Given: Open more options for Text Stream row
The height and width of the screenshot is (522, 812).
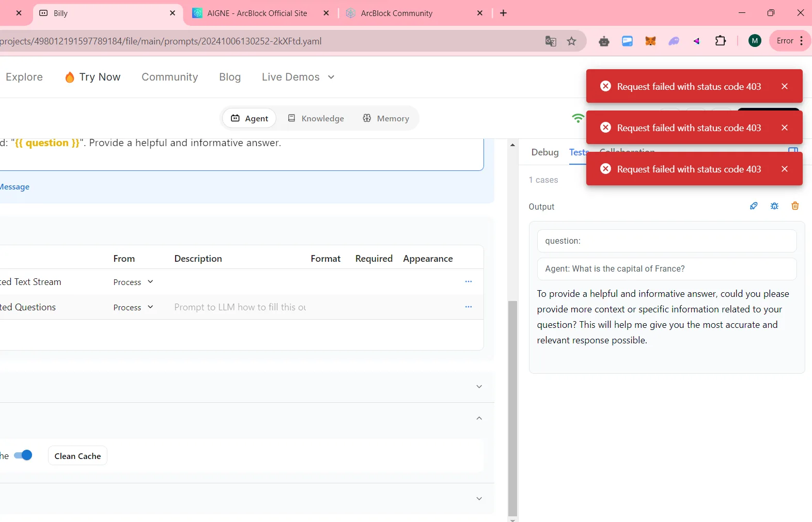Looking at the screenshot, I should 469,281.
